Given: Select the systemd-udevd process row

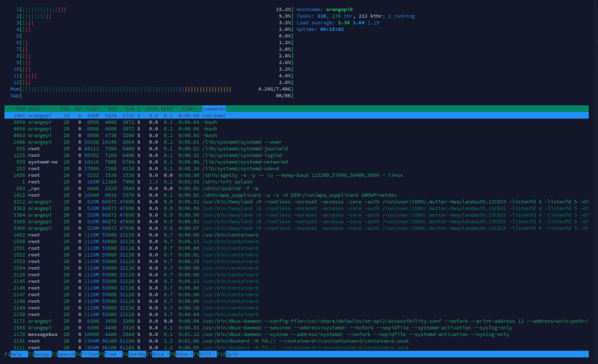Looking at the screenshot, I should point(296,169).
